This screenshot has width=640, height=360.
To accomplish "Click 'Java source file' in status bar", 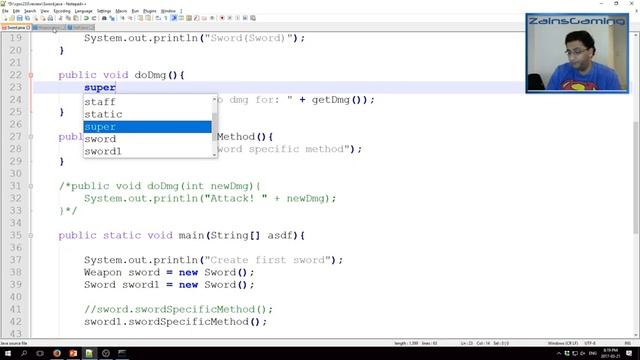I will click(x=14, y=343).
